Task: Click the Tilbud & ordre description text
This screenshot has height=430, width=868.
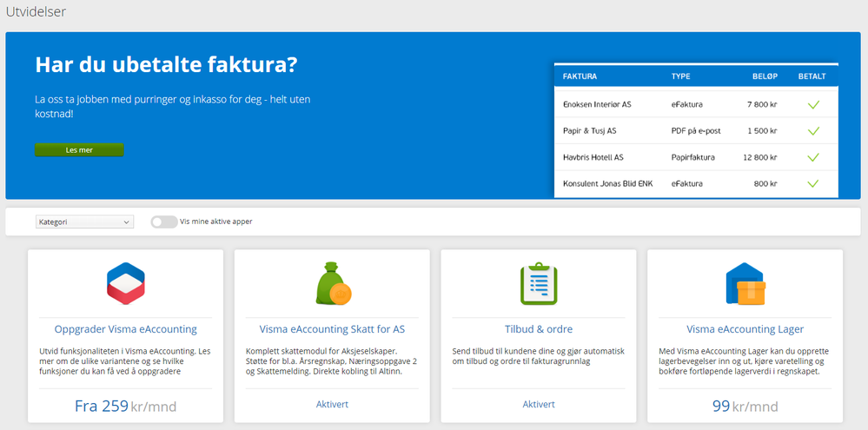Action: [538, 356]
